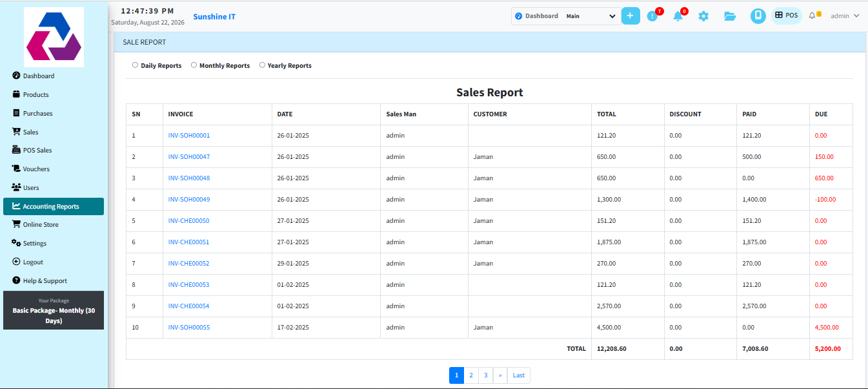The image size is (868, 389).
Task: Select the Daily Reports radio button
Action: point(135,65)
